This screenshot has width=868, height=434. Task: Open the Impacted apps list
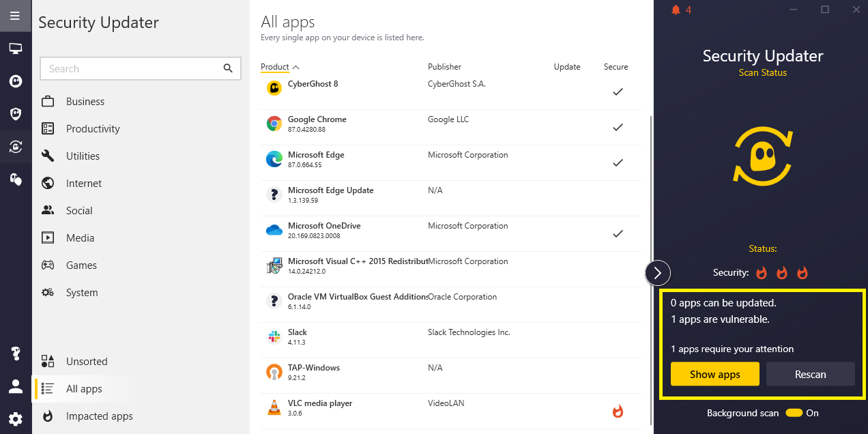(x=100, y=416)
